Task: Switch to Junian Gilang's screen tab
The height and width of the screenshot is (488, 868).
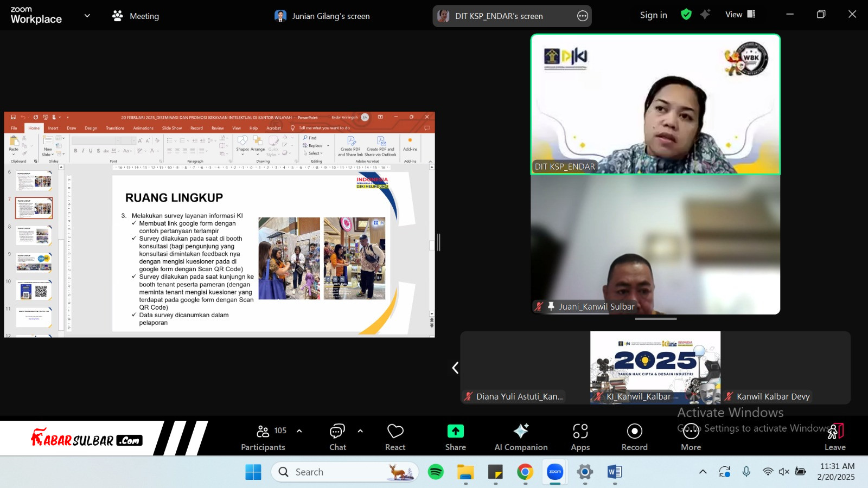Action: coord(322,16)
